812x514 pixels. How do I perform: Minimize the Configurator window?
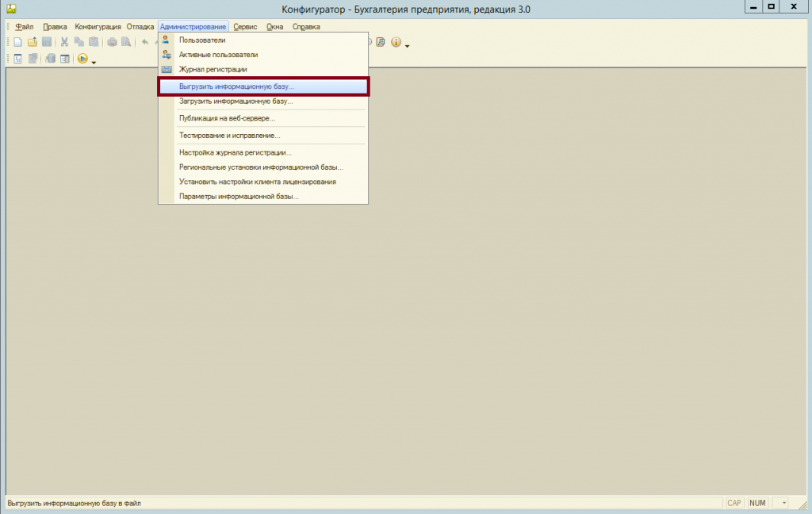coord(753,7)
